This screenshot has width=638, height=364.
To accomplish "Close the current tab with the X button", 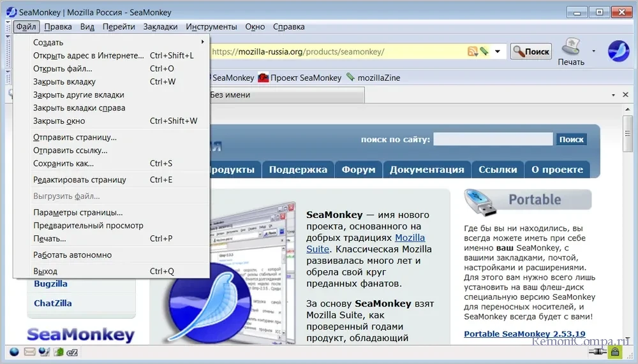I will [x=626, y=95].
